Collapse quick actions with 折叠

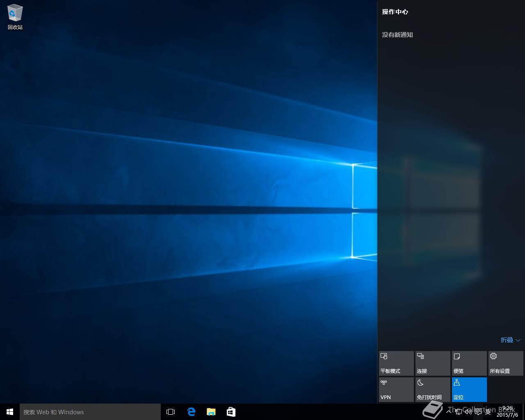tap(510, 340)
